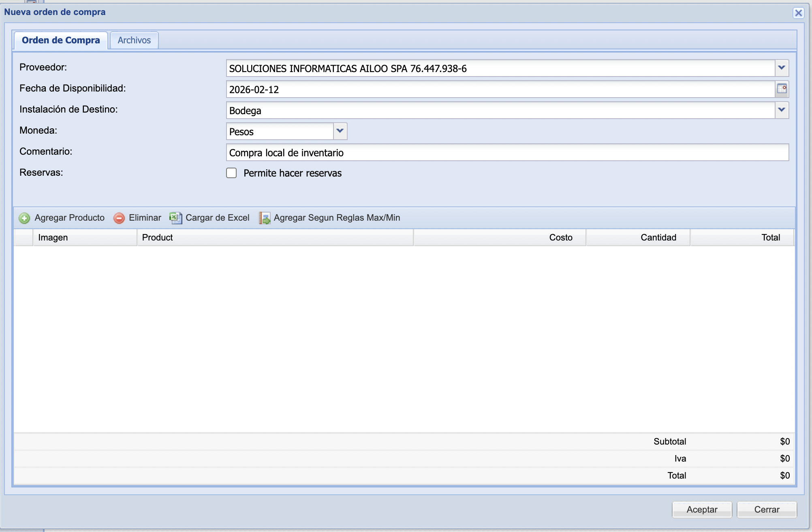The image size is (812, 532).
Task: Enable Permite hacer reservas checkbox
Action: 231,173
